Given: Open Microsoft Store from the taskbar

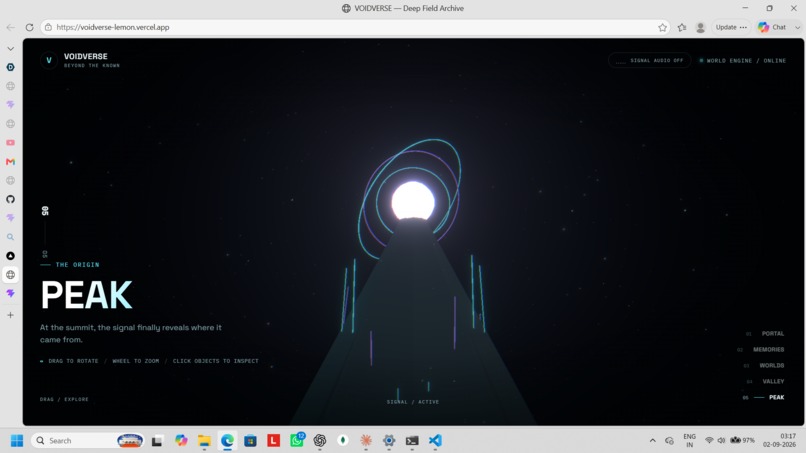Looking at the screenshot, I should [250, 441].
